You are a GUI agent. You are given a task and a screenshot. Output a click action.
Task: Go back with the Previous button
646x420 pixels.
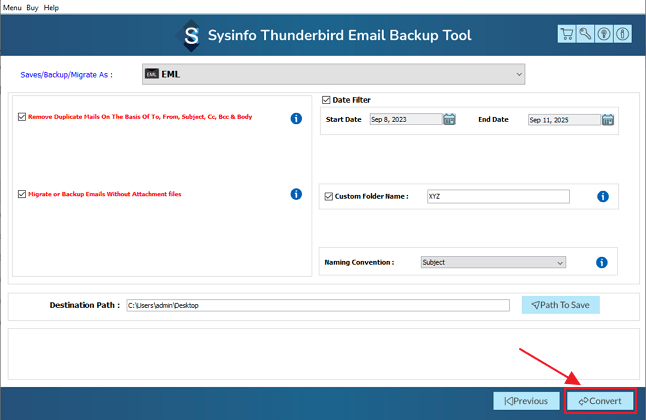point(527,401)
